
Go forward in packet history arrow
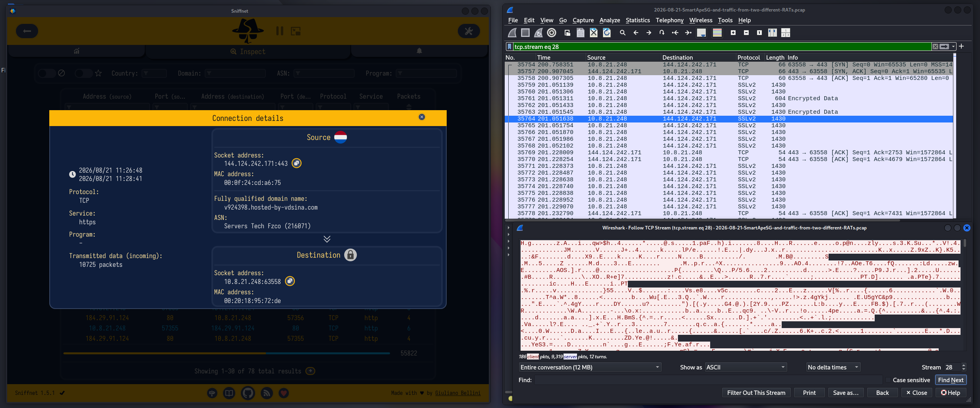[649, 33]
